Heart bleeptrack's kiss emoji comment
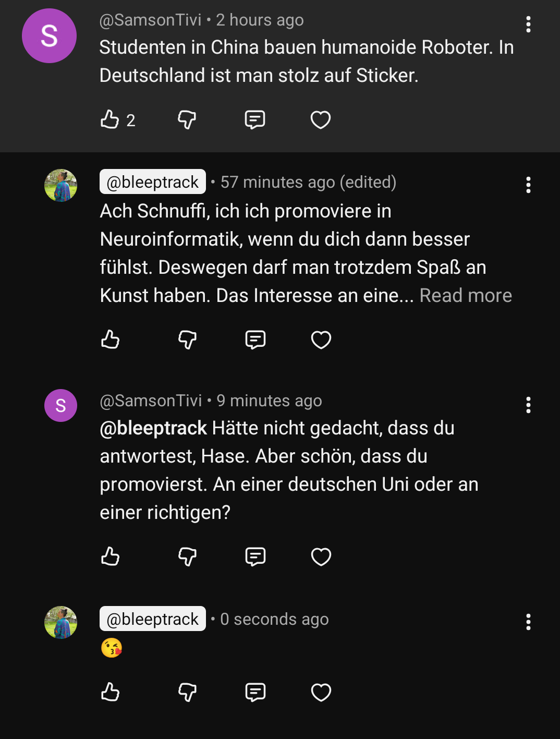This screenshot has width=560, height=739. (321, 692)
